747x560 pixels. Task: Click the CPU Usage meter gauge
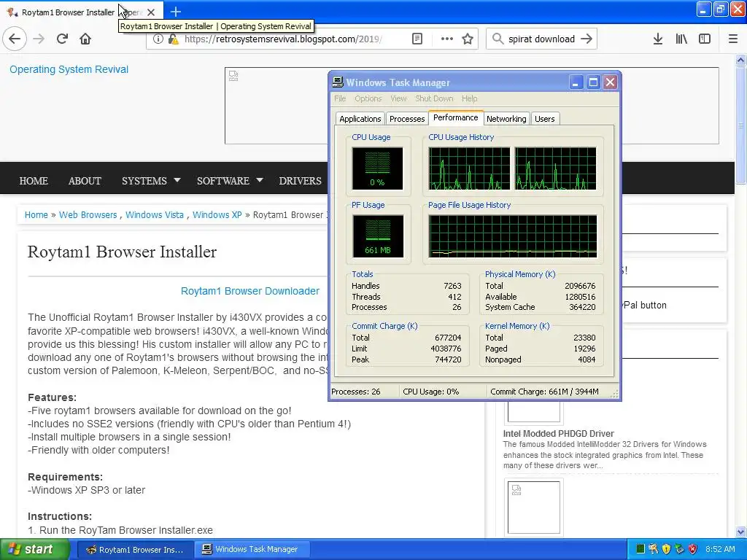point(377,168)
